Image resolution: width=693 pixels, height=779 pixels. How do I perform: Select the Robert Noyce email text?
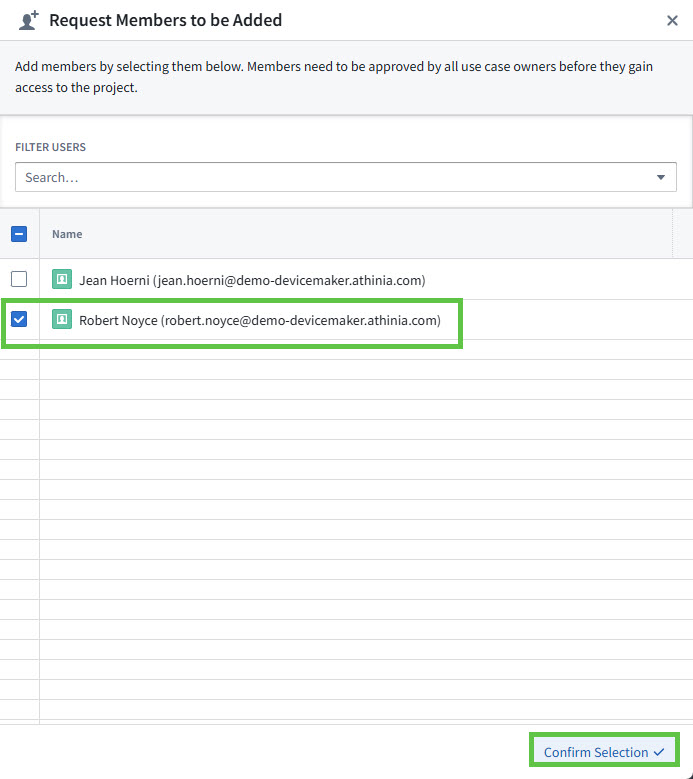[x=300, y=320]
